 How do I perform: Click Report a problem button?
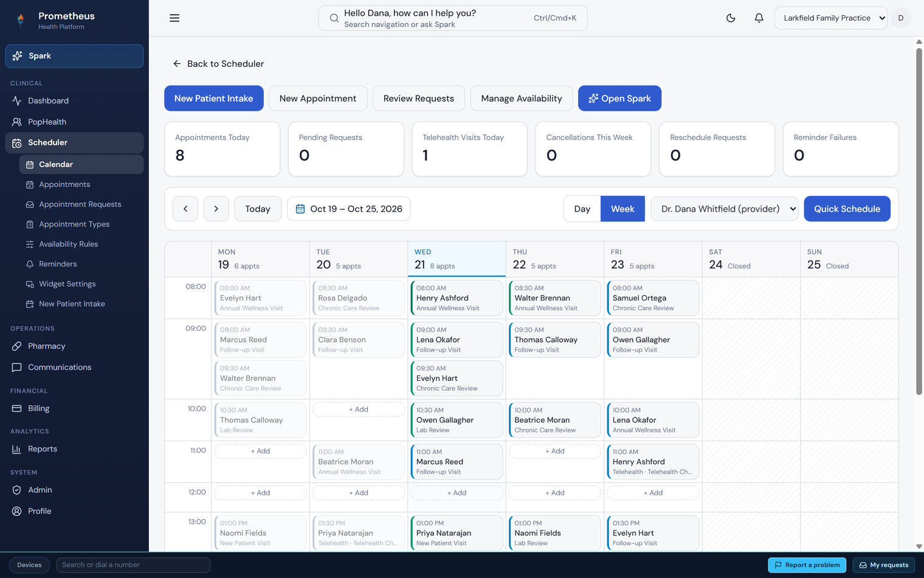coord(807,565)
